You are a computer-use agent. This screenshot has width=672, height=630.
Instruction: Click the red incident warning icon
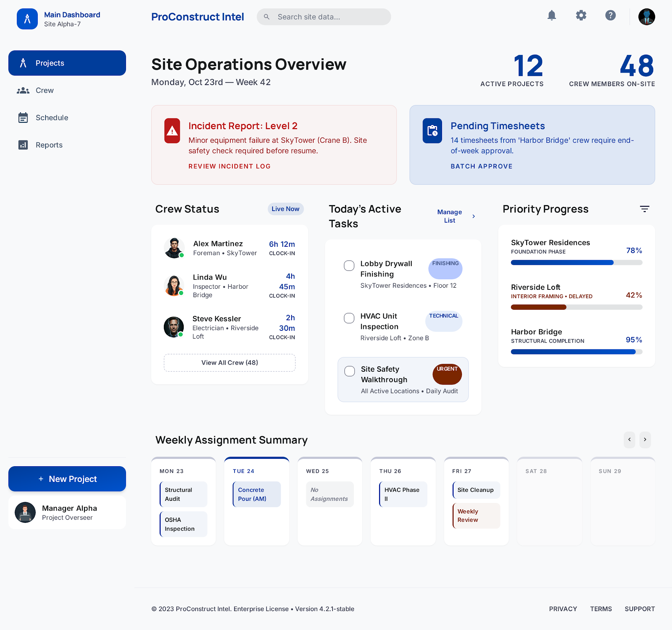[x=172, y=131]
